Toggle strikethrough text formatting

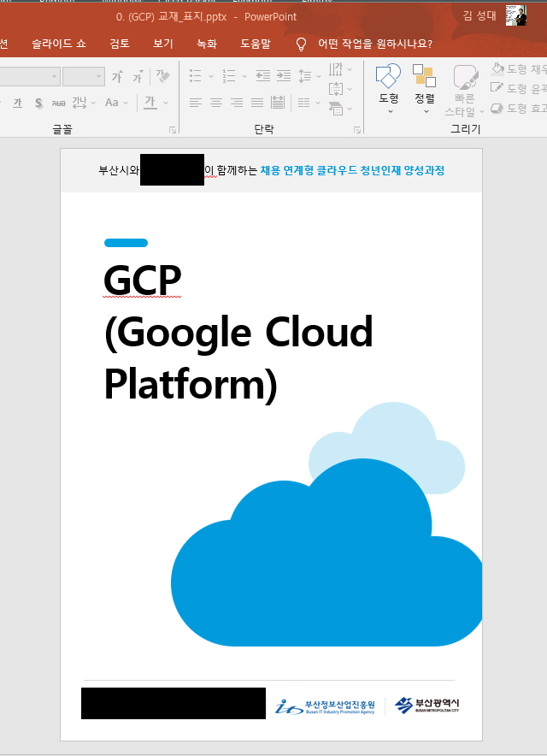tap(58, 103)
